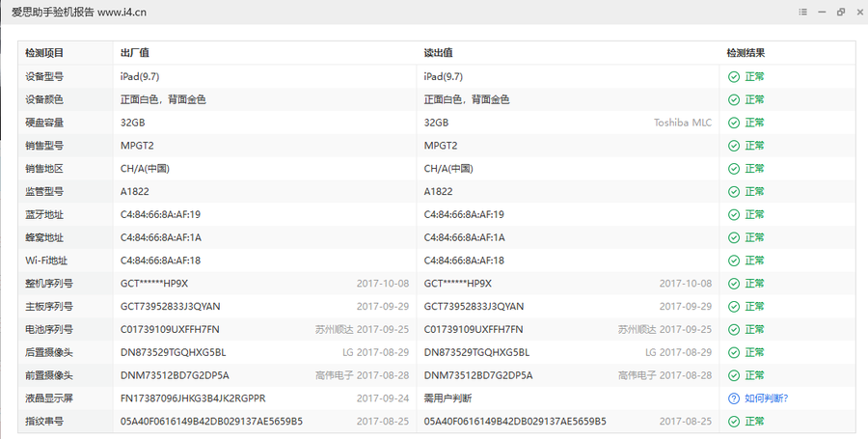Select the 设备型号 row label
The height and width of the screenshot is (439, 868).
coord(44,76)
